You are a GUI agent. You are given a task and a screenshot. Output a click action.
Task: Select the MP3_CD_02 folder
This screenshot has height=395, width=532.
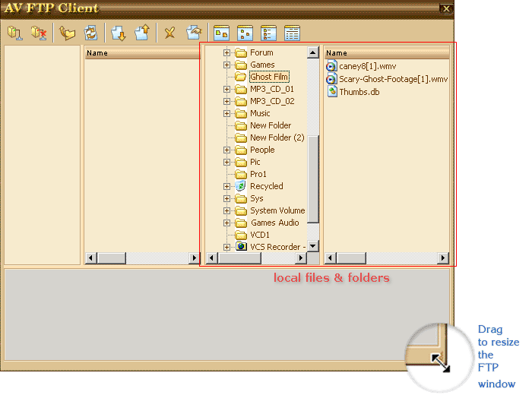click(272, 101)
